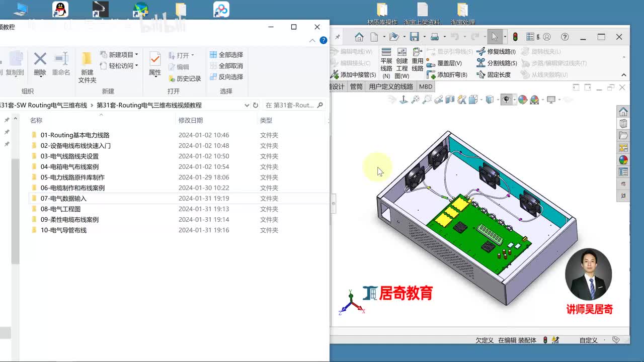Click 重用线路 reuse route tool
Screen dimensions: 644x362
418,60
